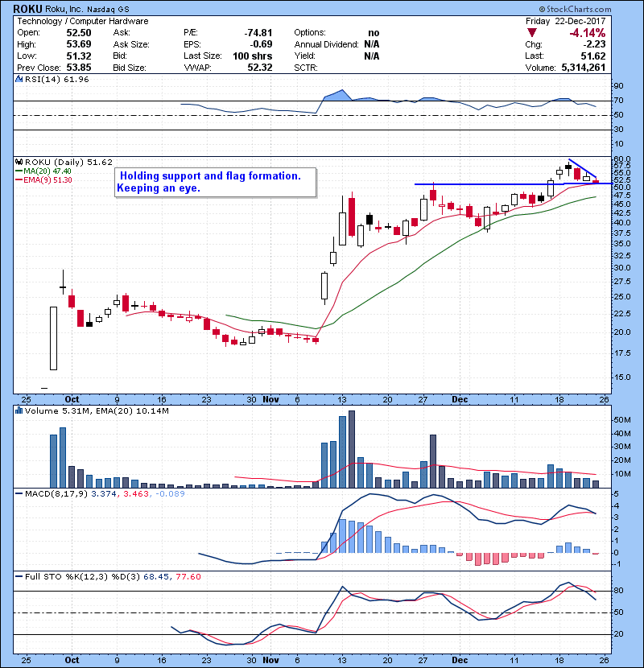Image resolution: width=644 pixels, height=668 pixels.
Task: Click the red down-triangle change indicator
Action: pos(531,33)
